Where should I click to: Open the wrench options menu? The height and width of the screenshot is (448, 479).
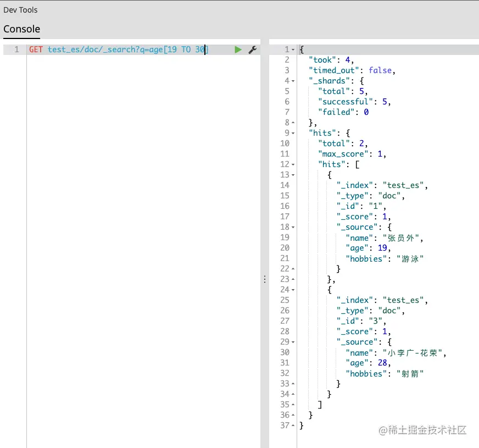pos(252,49)
